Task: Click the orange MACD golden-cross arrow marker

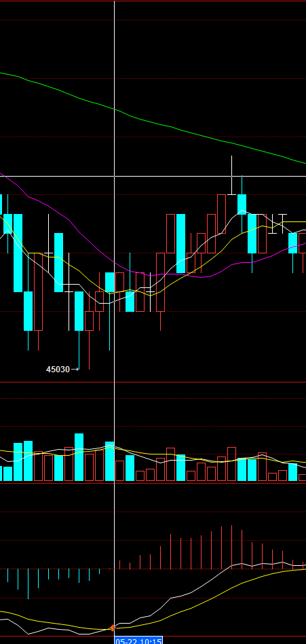Action: tap(111, 628)
